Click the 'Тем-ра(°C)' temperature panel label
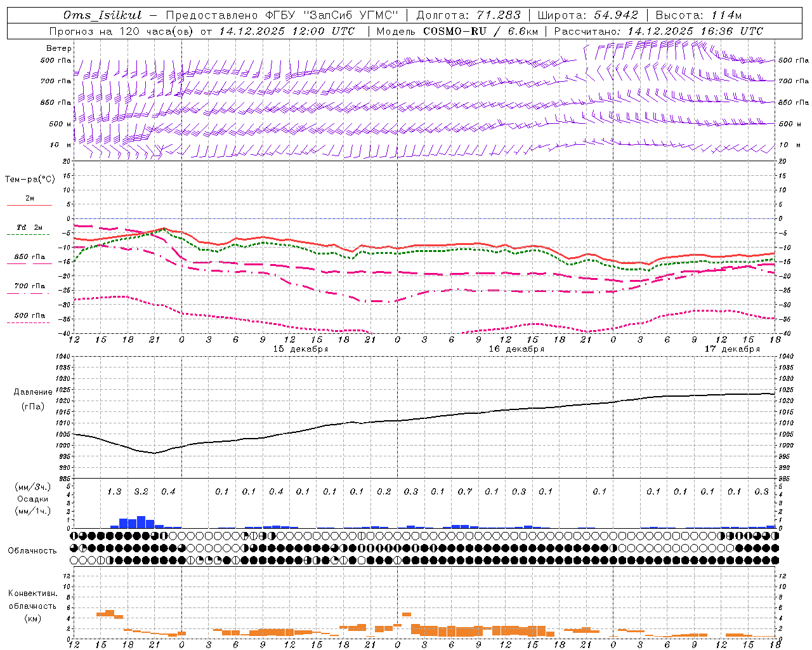This screenshot has width=812, height=650. pos(30,180)
